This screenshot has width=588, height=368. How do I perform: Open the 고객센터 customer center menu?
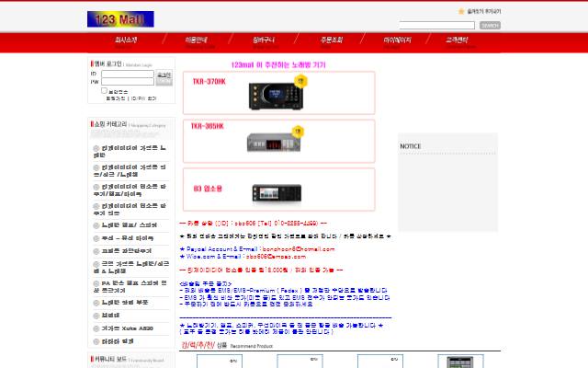(457, 40)
